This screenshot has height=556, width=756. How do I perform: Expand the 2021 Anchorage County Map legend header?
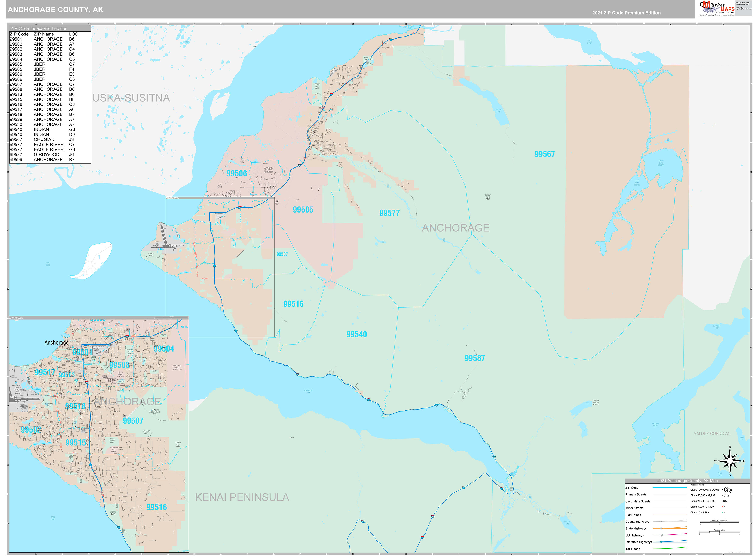(x=688, y=481)
